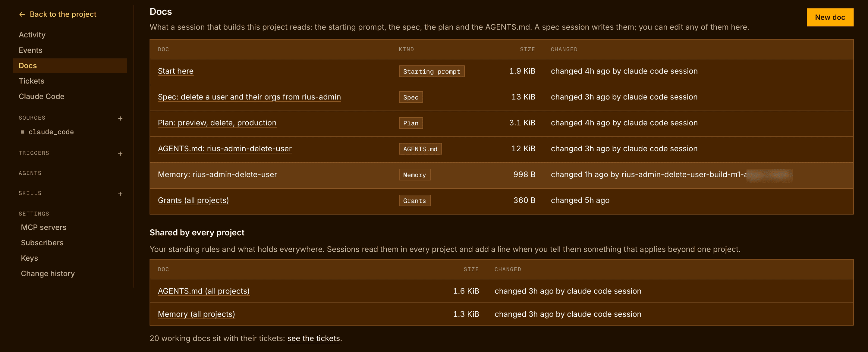Open AGENTS.md: rius-admin-delete-user doc
868x352 pixels.
click(225, 149)
